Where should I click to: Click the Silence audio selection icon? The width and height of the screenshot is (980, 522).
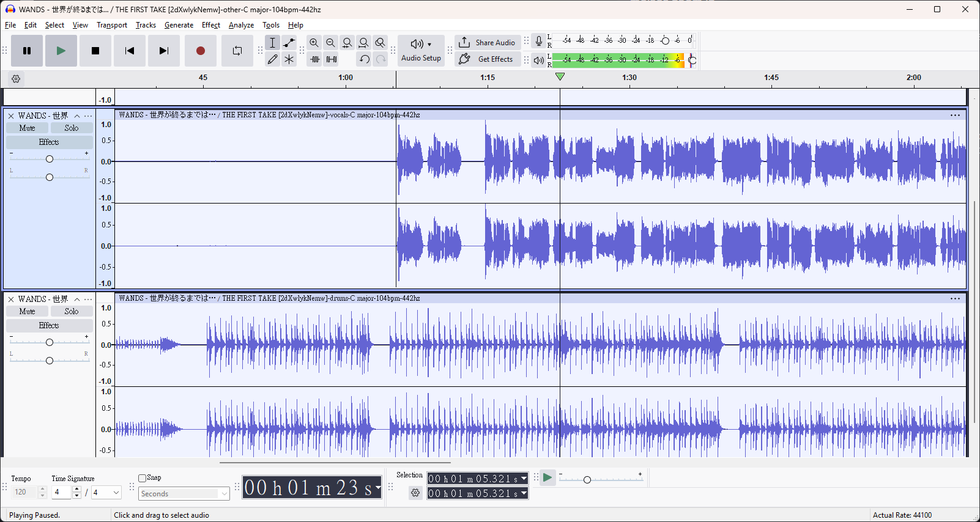331,59
